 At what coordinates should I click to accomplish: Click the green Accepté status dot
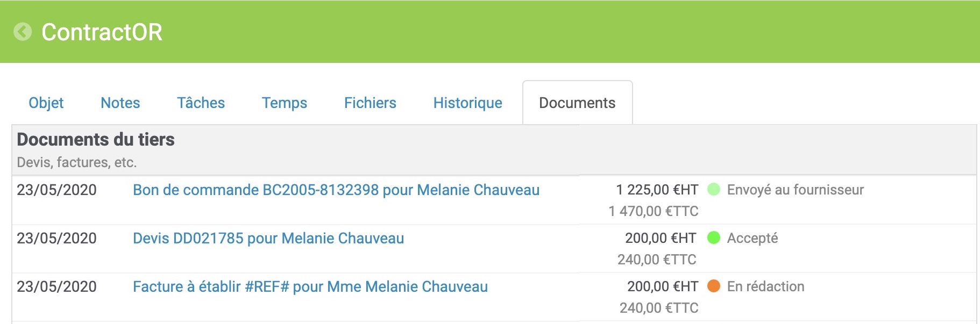point(713,237)
